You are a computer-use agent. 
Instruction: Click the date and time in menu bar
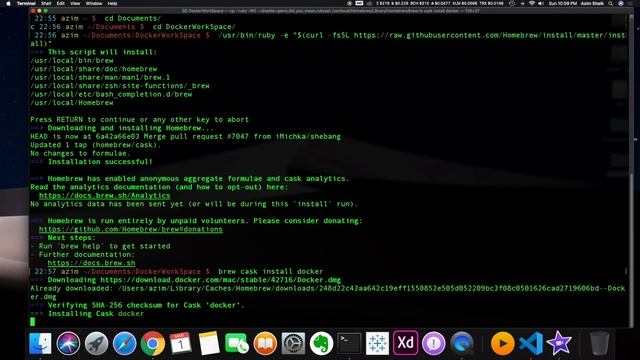[x=562, y=3]
